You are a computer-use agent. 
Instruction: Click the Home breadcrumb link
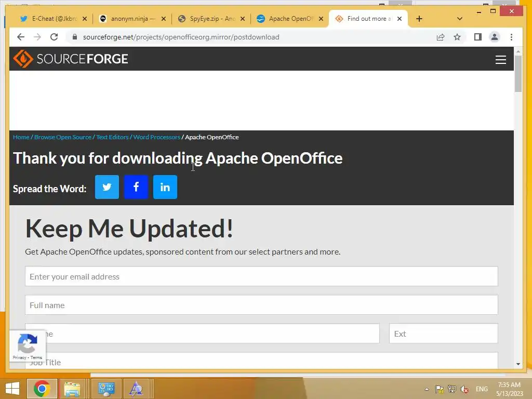[21, 137]
